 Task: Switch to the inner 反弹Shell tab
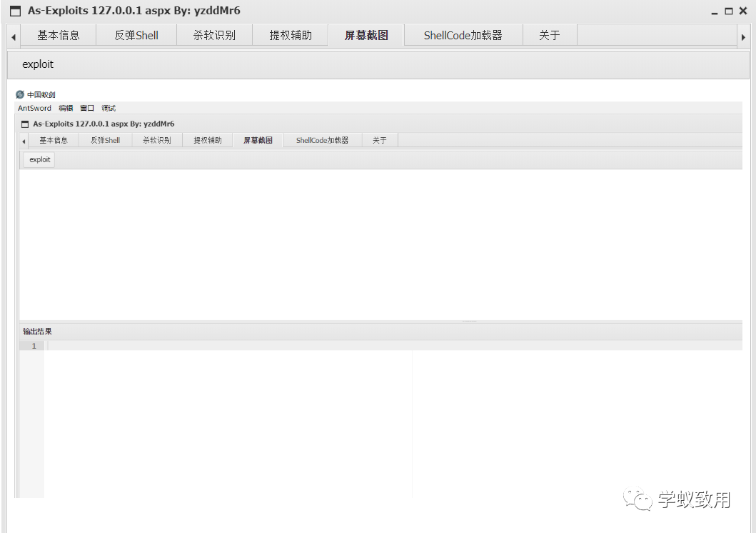[x=105, y=140]
